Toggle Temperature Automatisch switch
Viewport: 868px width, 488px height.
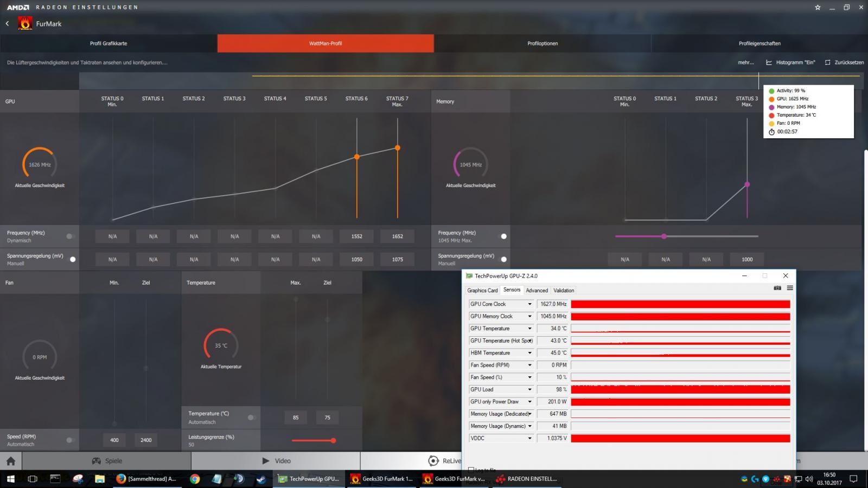[251, 418]
